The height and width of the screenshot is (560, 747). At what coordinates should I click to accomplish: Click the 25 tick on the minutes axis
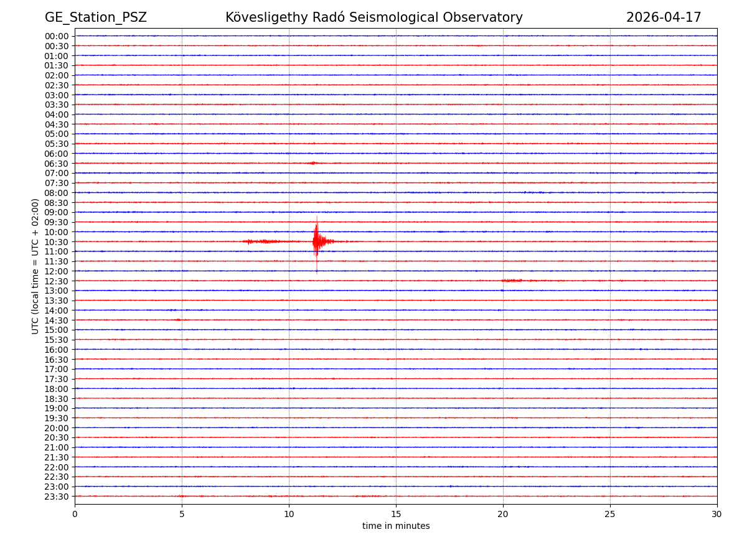(610, 514)
